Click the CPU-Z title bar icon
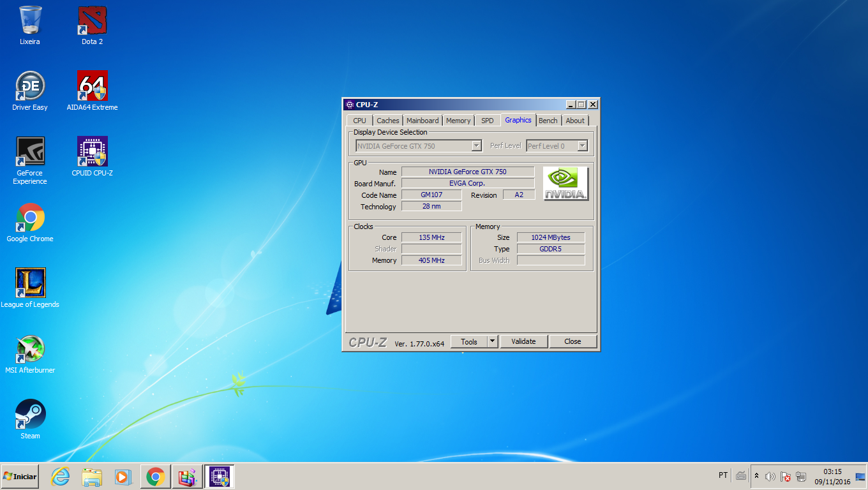Screen dimensions: 868x490 (349, 105)
